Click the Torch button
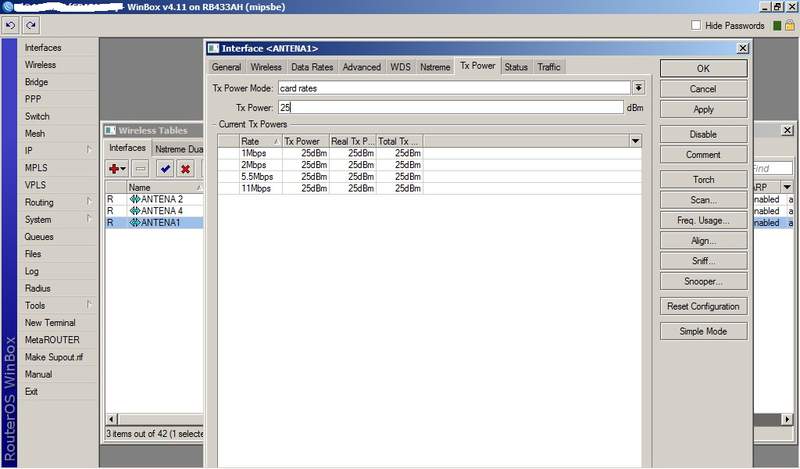This screenshot has height=469, width=800. [703, 180]
